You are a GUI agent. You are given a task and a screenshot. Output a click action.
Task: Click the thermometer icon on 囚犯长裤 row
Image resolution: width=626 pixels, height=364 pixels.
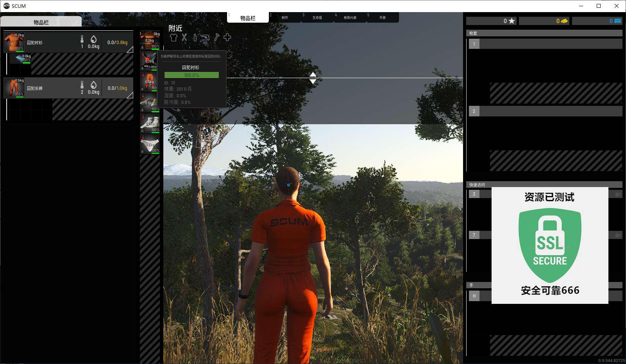82,85
